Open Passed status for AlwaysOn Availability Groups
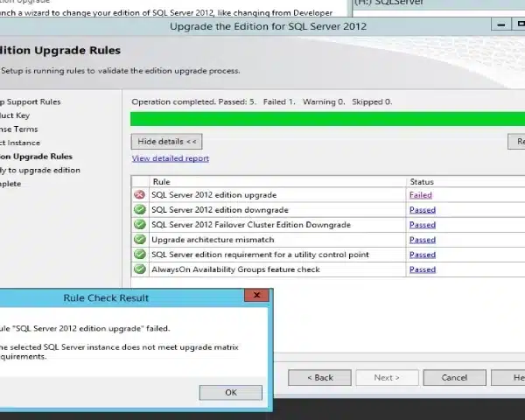The height and width of the screenshot is (420, 525). tap(422, 269)
